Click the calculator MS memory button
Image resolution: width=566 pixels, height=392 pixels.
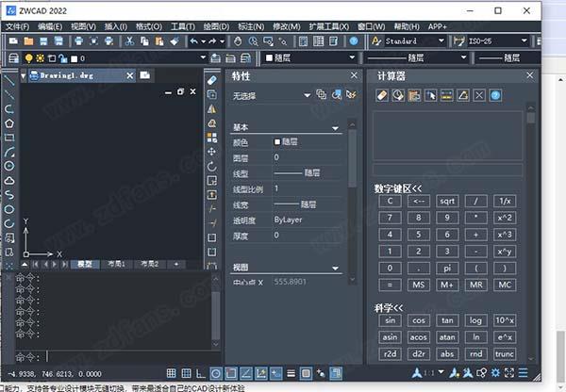(419, 285)
